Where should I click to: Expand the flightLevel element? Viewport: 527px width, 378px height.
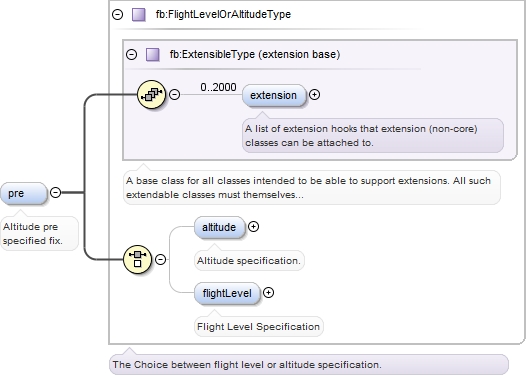268,293
